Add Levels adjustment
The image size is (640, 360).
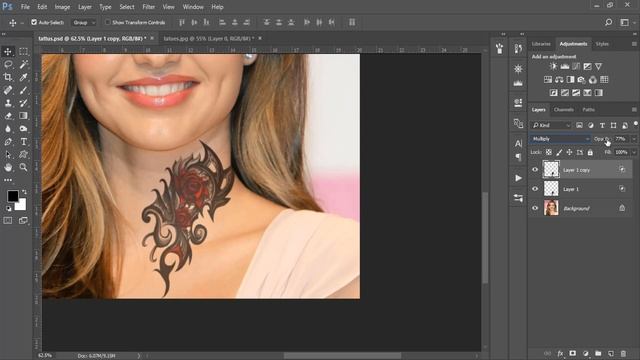(565, 67)
